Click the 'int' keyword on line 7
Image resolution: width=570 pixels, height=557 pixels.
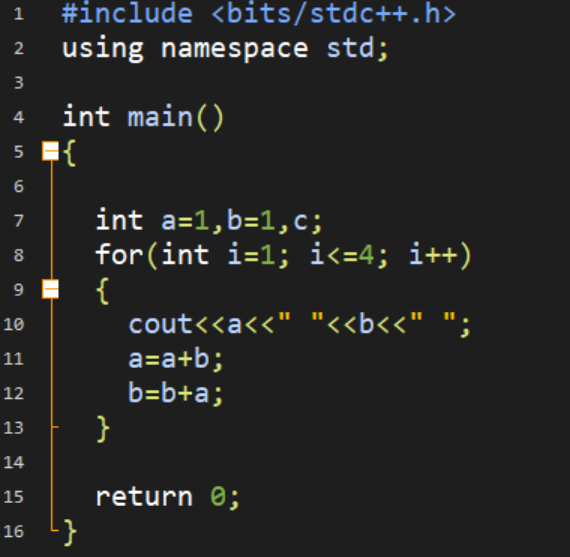coord(119,220)
